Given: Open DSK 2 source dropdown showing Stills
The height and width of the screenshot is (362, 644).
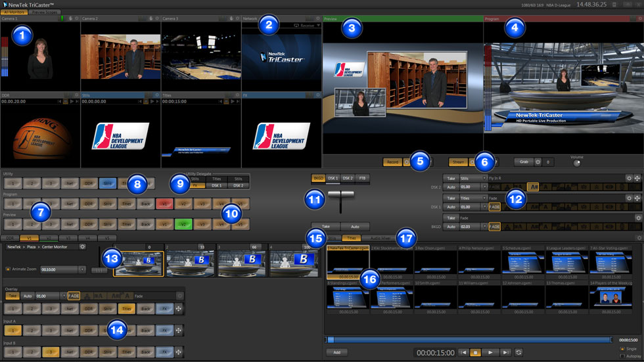Looking at the screenshot, I should pos(472,178).
